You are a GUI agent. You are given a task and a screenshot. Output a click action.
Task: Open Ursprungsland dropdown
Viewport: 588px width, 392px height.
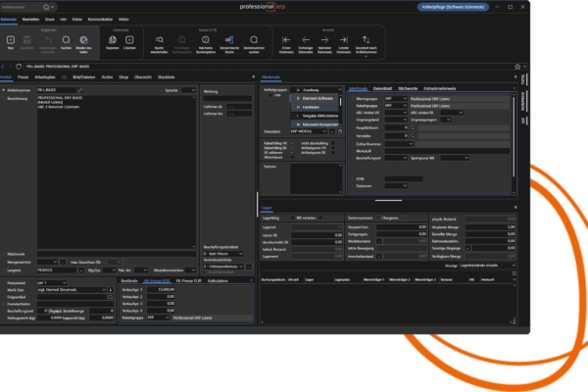[396, 120]
